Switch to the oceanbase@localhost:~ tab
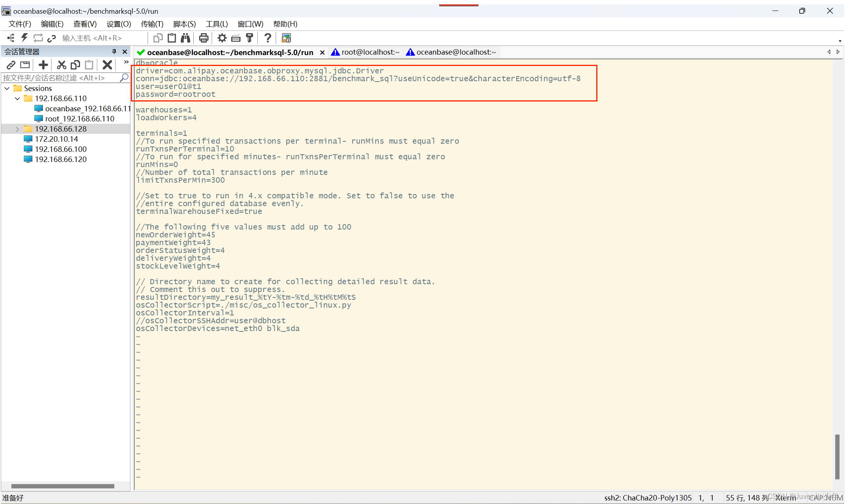845x504 pixels. pyautogui.click(x=451, y=52)
